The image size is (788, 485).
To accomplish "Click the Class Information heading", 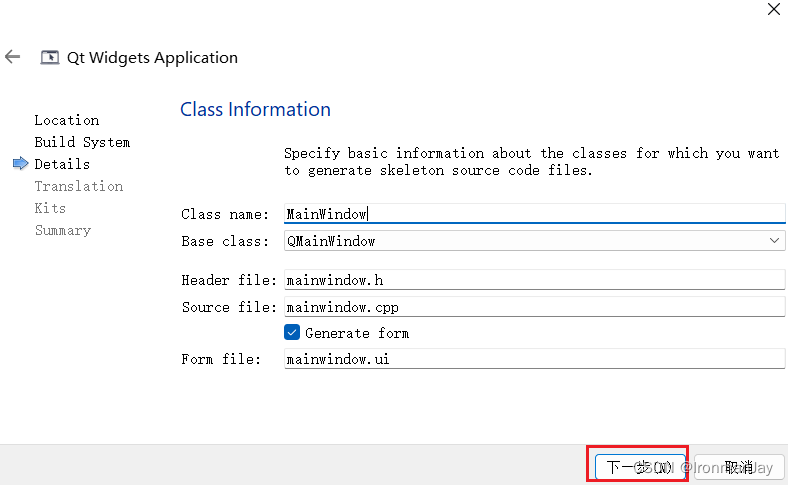I will click(x=255, y=109).
